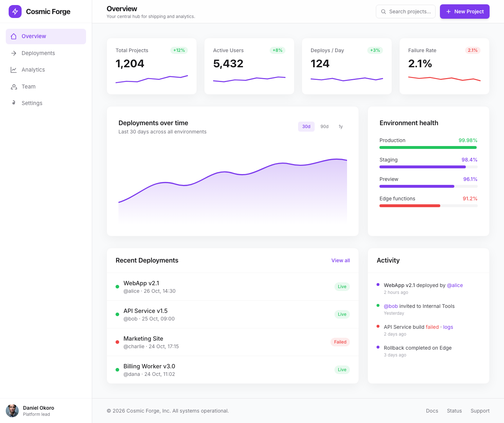The image size is (504, 423).
Task: Click the Failure Rate stat card
Action: pos(444,66)
